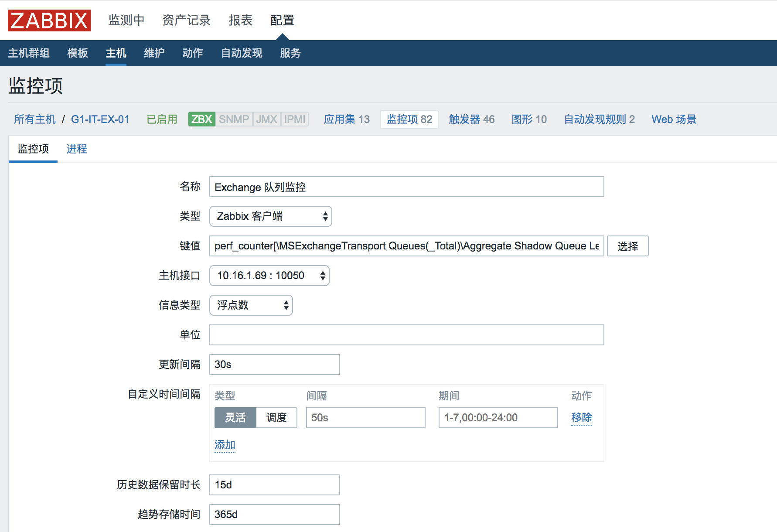Click the JMX availability badge

pos(267,119)
